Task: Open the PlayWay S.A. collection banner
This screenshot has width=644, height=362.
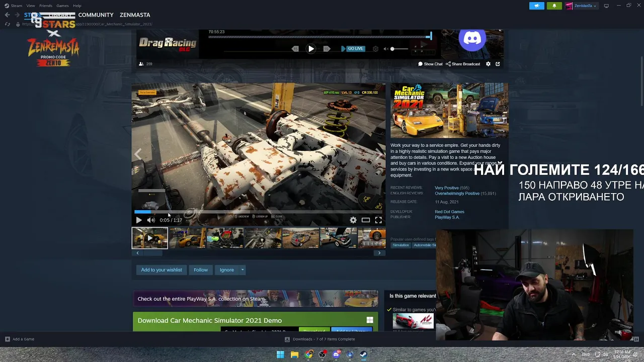Action: click(255, 299)
